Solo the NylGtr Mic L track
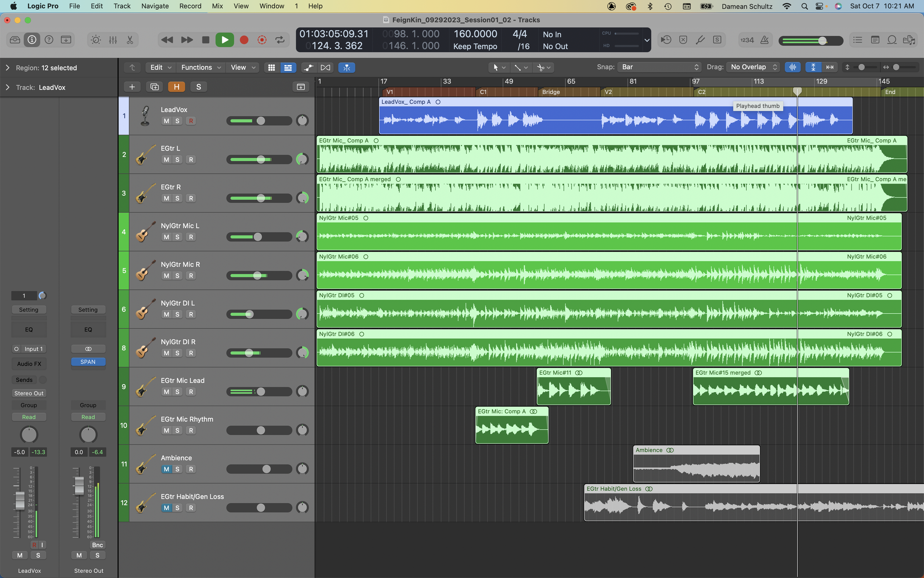Screen dimensions: 924x578 pyautogui.click(x=177, y=237)
